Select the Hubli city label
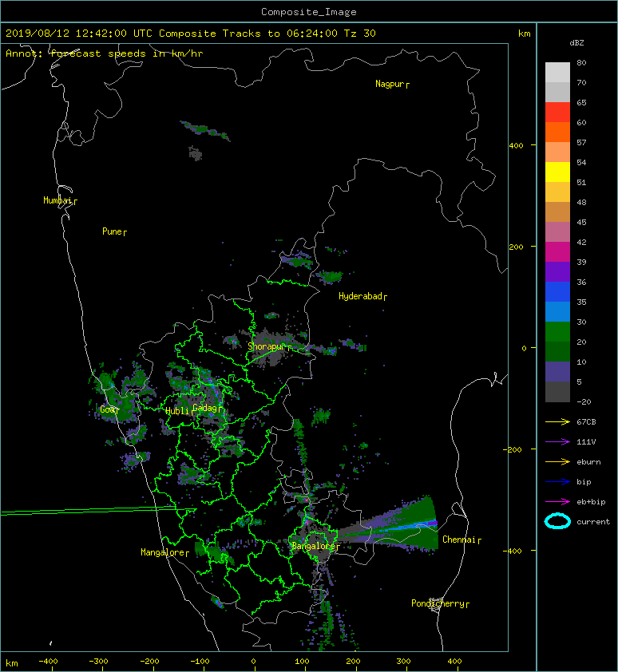618x672 pixels. 177,411
